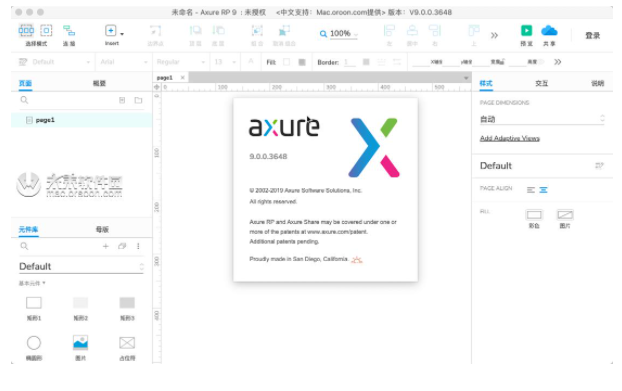Screen dimensions: 622x391
Task: Click the 登录 login button
Action: tap(593, 35)
